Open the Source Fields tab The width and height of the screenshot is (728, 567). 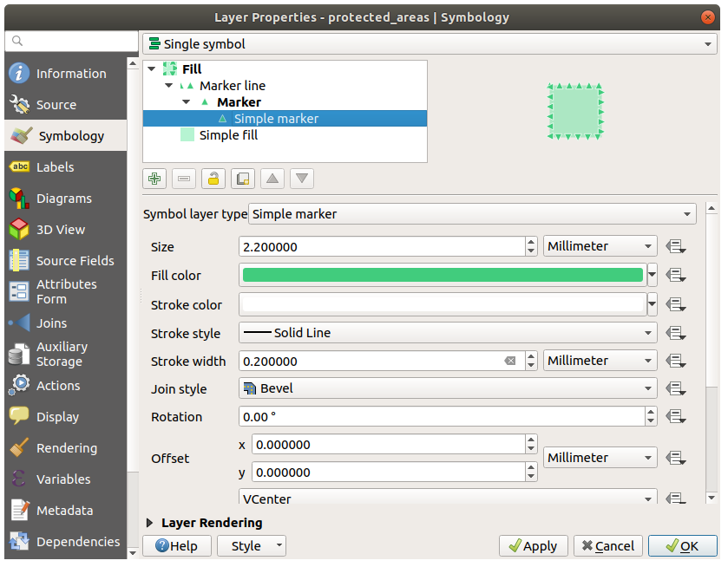pyautogui.click(x=75, y=261)
